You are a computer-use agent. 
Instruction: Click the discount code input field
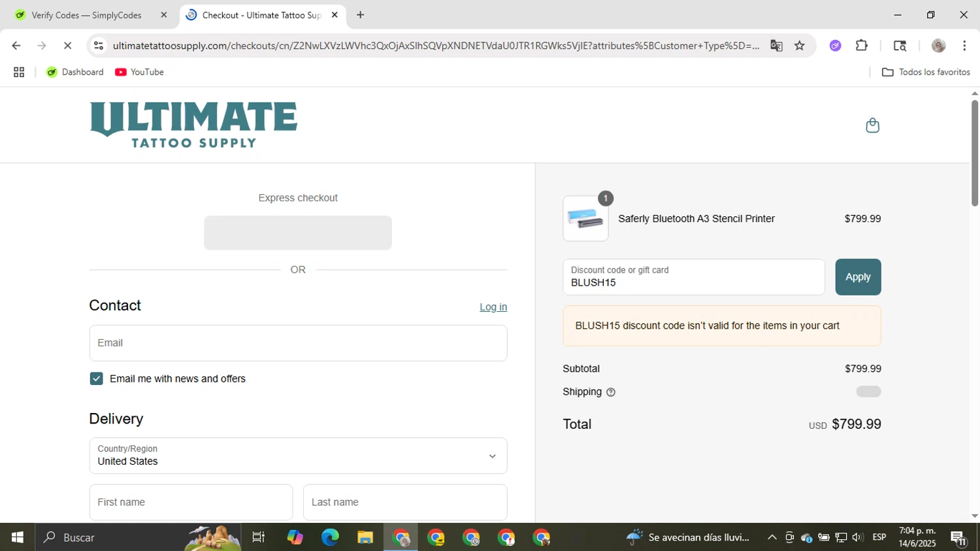tap(694, 277)
